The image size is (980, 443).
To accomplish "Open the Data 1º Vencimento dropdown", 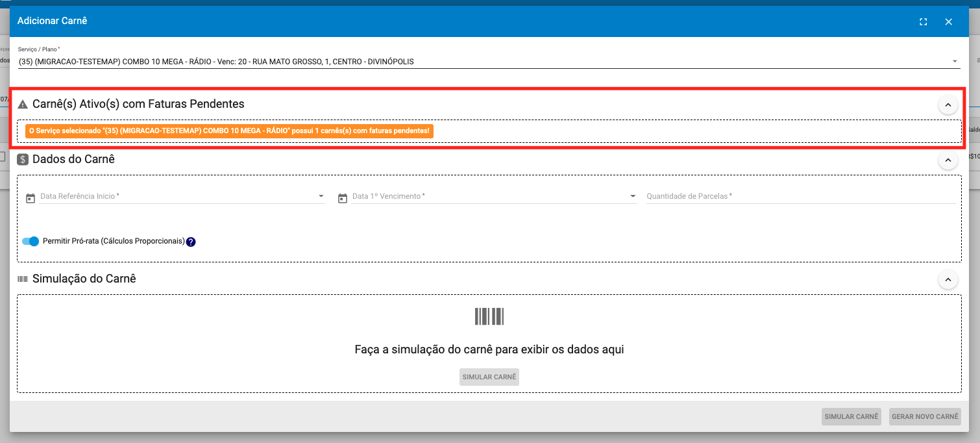I will (x=633, y=196).
